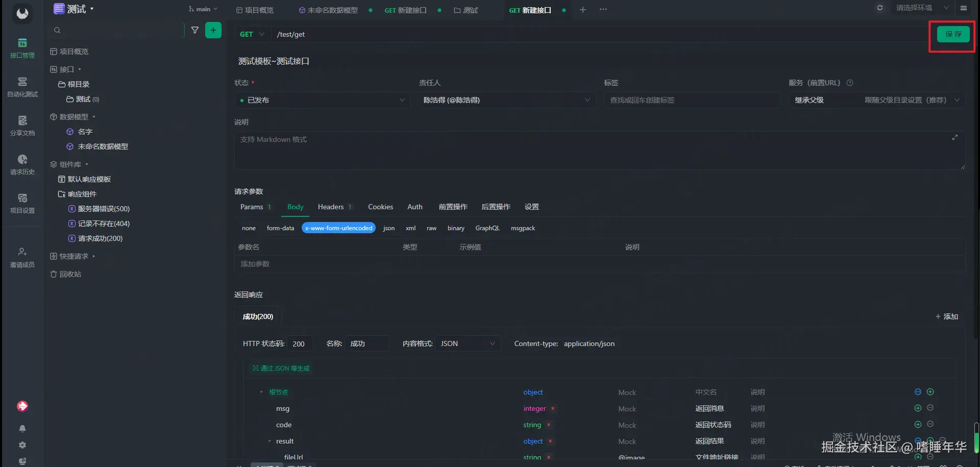Open 回收站 in tree
Image resolution: width=980 pixels, height=467 pixels.
(x=65, y=274)
